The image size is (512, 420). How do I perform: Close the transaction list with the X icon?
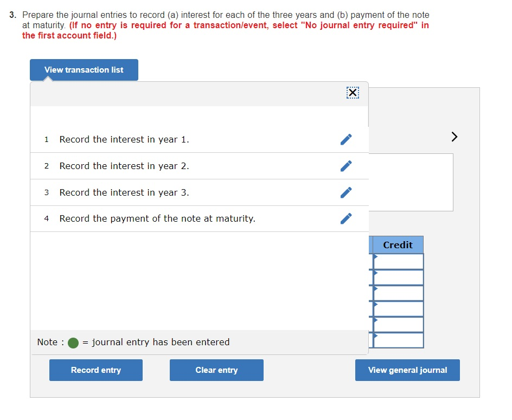click(353, 92)
